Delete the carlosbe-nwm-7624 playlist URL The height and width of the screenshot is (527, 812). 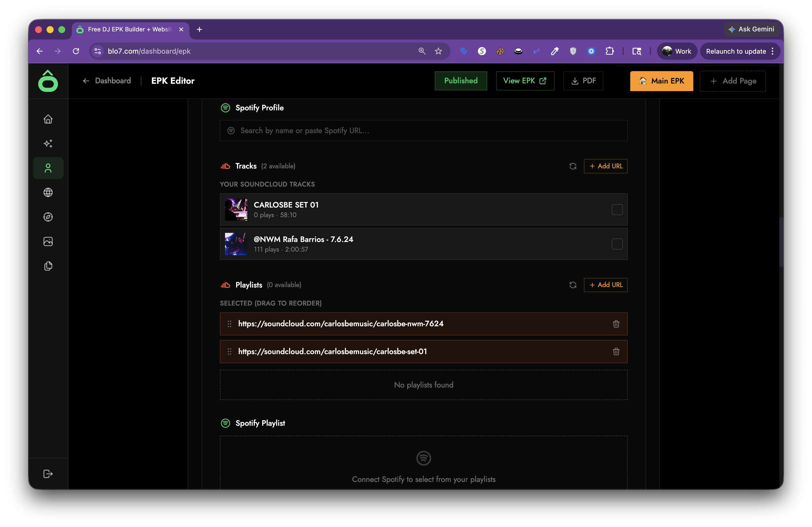point(616,324)
